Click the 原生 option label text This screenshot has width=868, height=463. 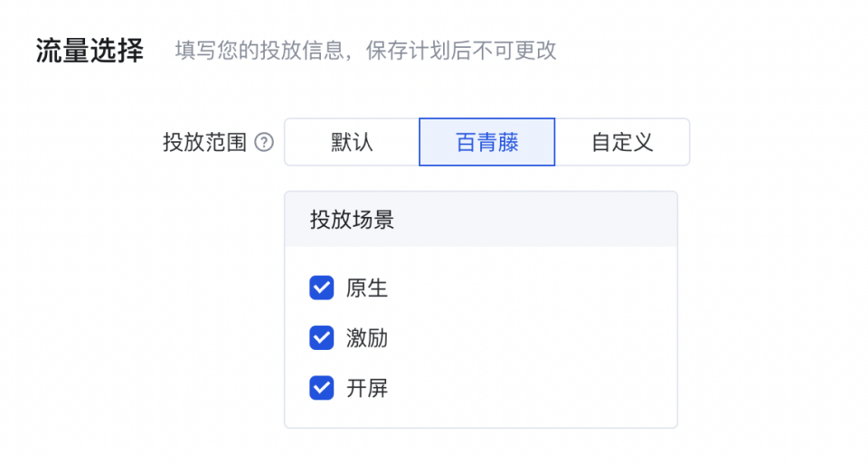(367, 288)
